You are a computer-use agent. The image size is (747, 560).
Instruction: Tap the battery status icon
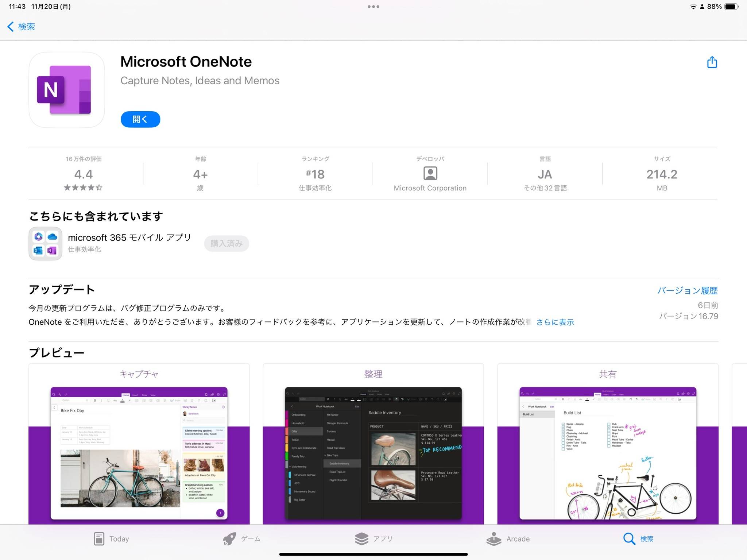click(x=731, y=7)
